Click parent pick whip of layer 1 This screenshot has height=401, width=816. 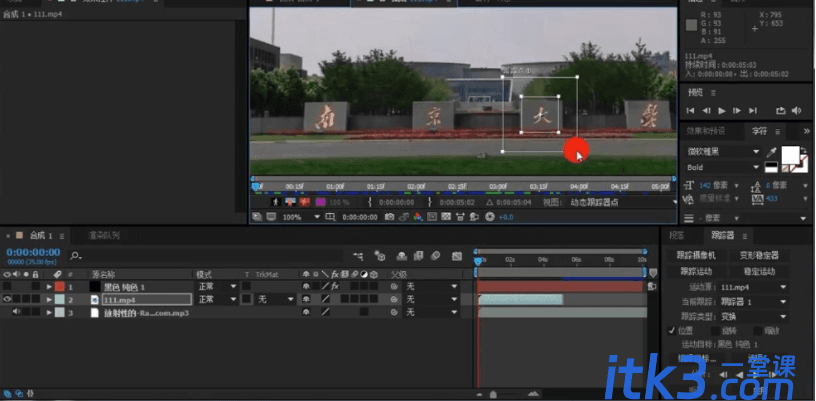(x=394, y=286)
